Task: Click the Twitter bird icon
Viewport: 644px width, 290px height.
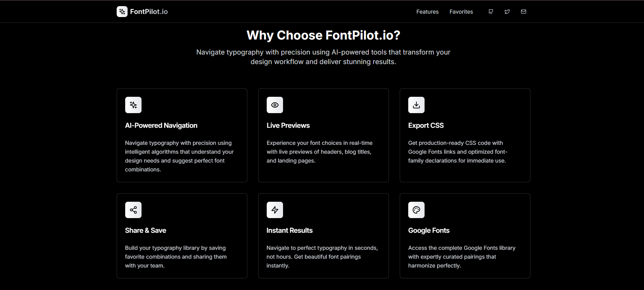Action: [507, 11]
